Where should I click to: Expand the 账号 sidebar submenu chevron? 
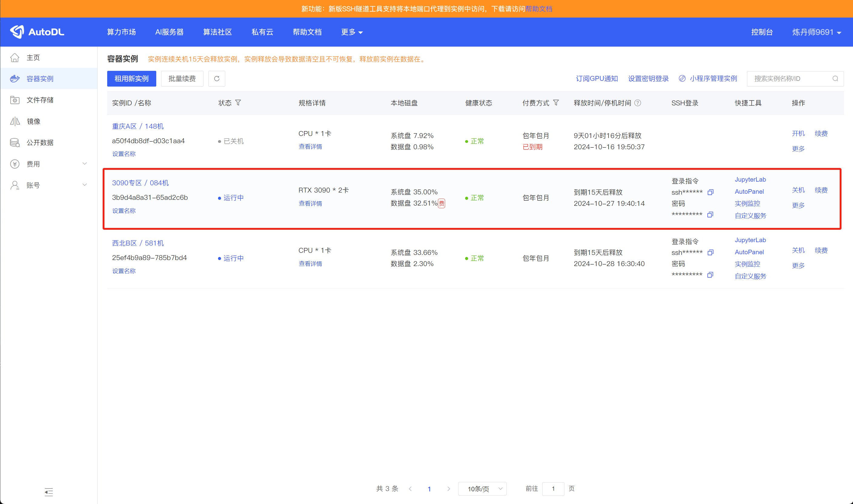click(x=84, y=185)
